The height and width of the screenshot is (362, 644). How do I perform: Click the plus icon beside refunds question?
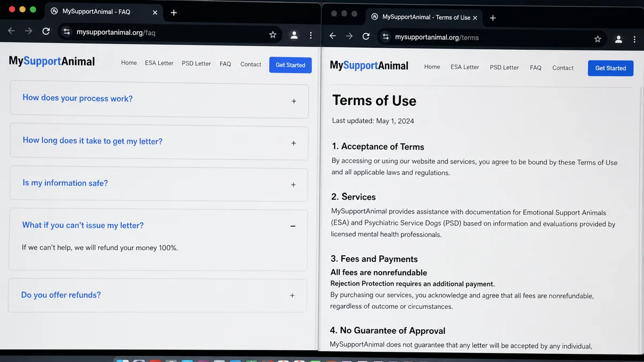tap(292, 295)
